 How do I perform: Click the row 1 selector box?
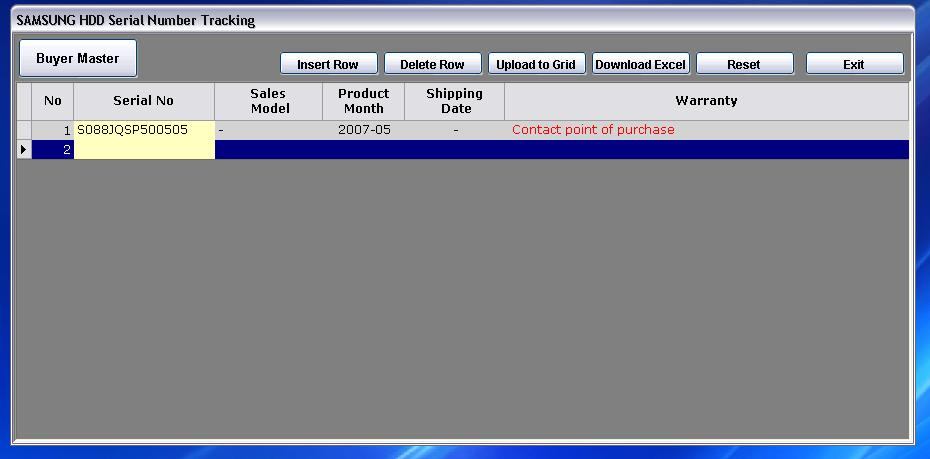tap(24, 130)
